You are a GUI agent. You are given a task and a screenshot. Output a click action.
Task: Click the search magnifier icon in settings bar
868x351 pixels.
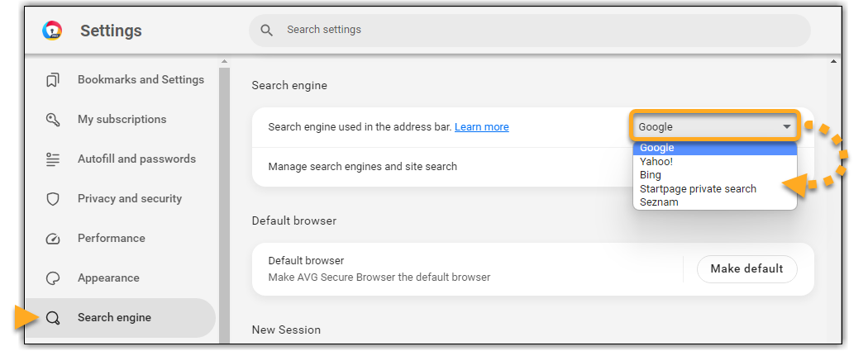266,30
